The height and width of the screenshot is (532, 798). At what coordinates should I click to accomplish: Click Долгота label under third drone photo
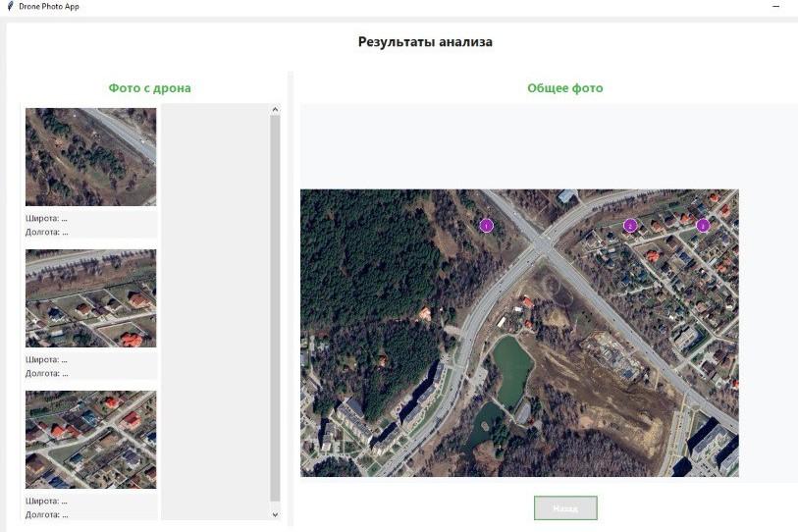tap(46, 514)
